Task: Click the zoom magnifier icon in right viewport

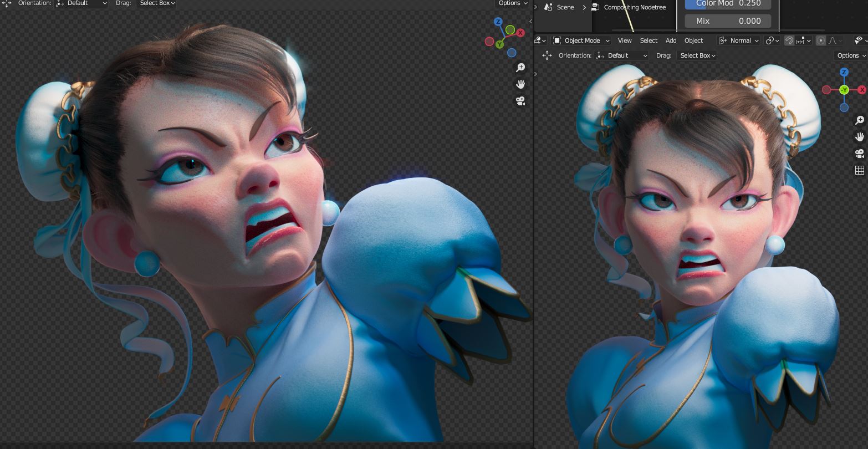Action: pos(860,120)
